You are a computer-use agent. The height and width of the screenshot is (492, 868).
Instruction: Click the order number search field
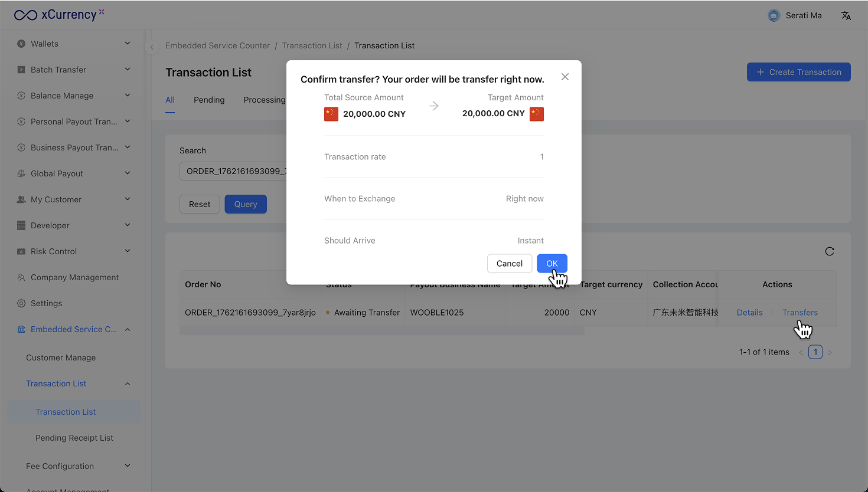click(x=234, y=171)
